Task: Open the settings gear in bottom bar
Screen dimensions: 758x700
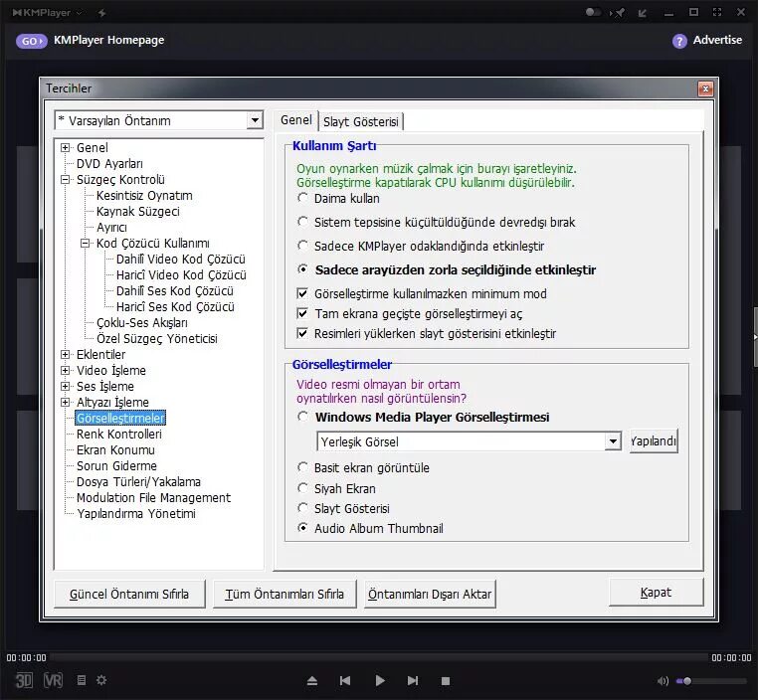Action: 101,680
